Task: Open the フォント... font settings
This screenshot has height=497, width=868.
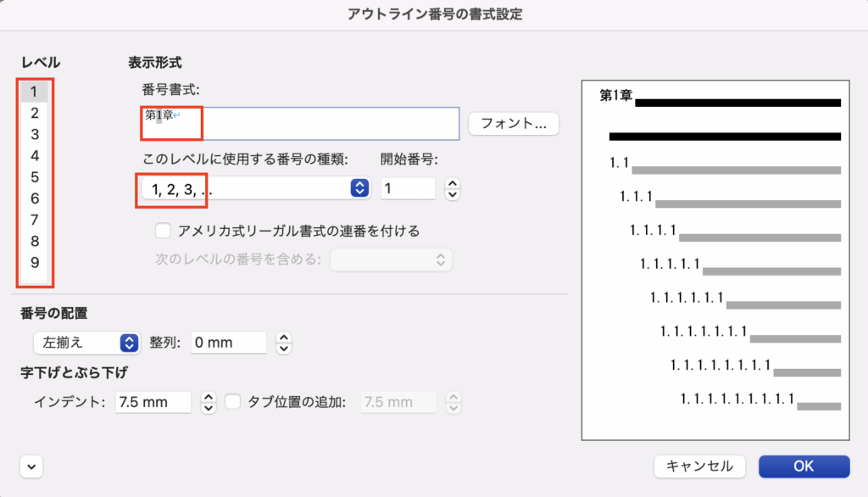Action: [514, 123]
